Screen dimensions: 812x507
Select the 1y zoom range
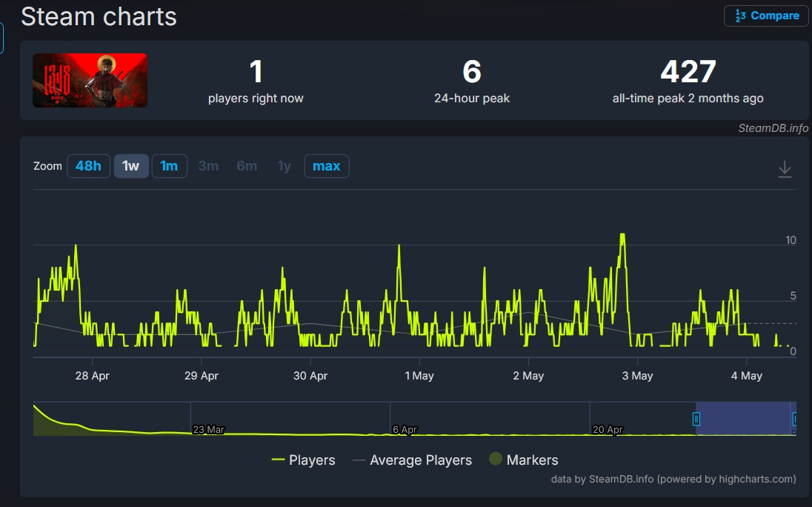click(284, 166)
